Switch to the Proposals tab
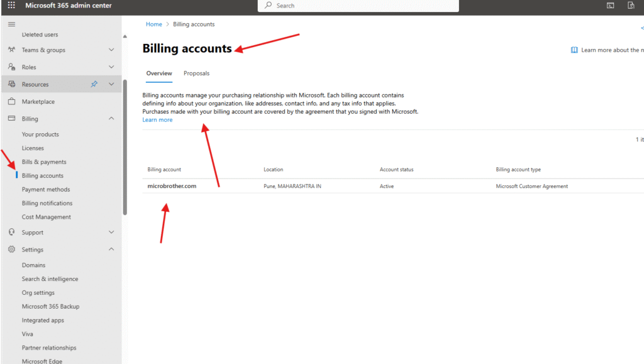Image resolution: width=644 pixels, height=364 pixels. coord(196,74)
